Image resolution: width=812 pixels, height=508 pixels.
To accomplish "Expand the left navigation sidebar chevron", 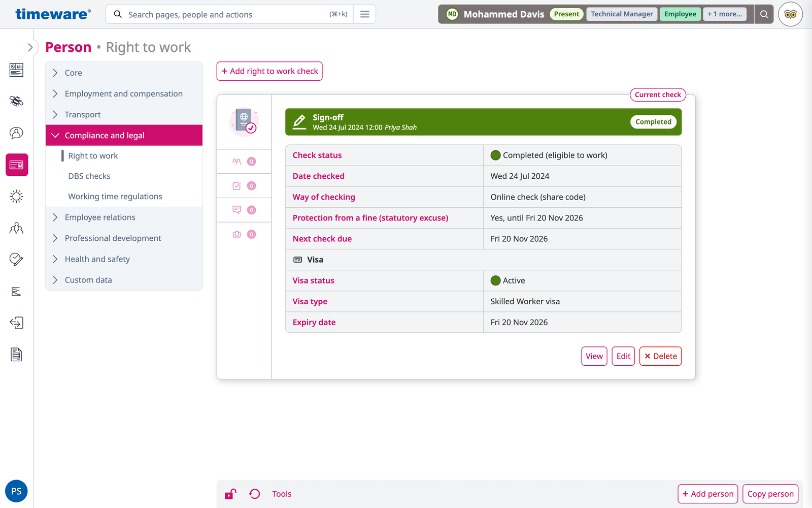I will [x=30, y=47].
